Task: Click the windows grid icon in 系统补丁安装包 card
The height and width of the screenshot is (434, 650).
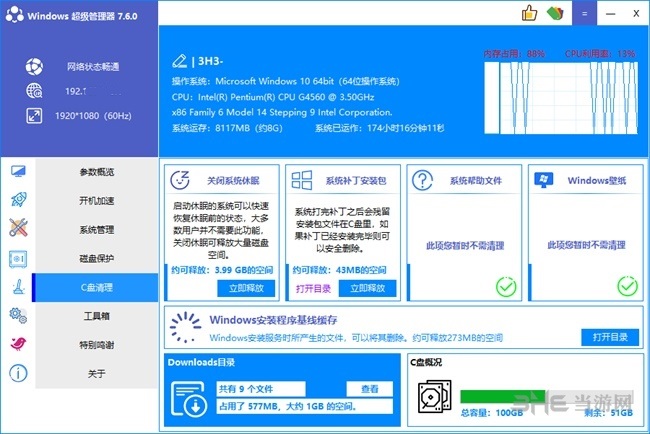Action: pos(302,180)
